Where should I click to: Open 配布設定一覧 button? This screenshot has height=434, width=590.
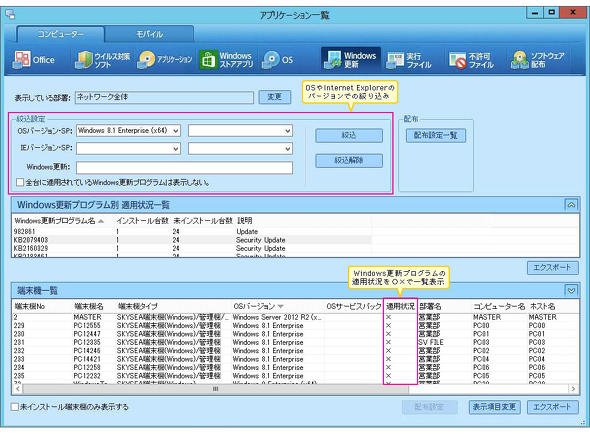tap(436, 135)
